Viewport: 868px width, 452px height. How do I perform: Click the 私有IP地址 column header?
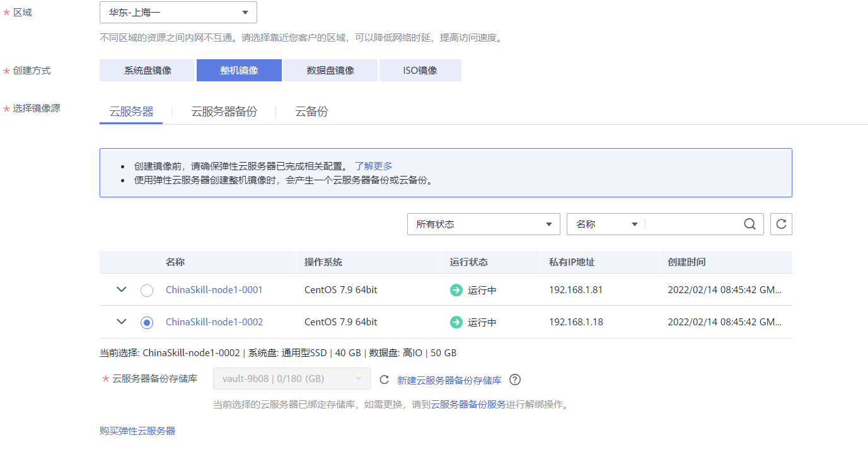(572, 262)
